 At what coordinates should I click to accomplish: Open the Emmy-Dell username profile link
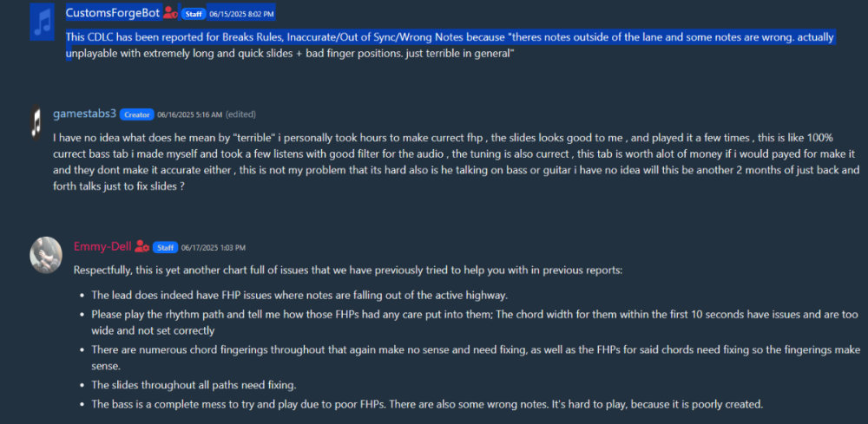coord(102,246)
